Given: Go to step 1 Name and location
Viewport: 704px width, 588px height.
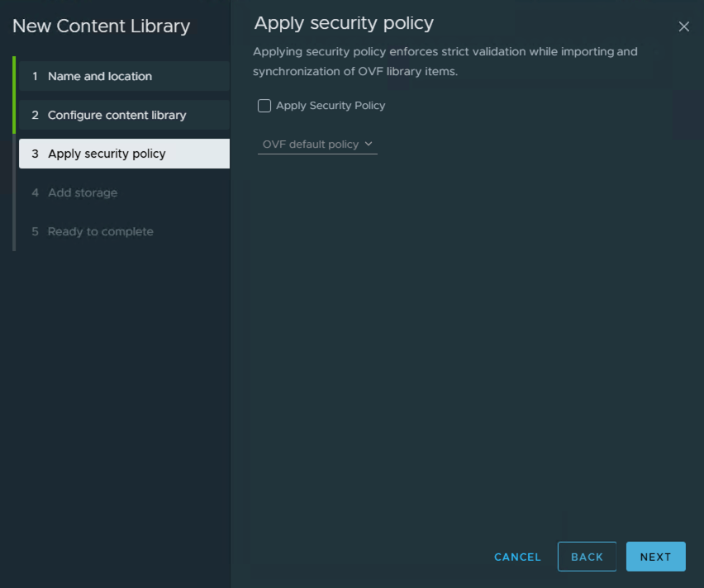Looking at the screenshot, I should (100, 76).
